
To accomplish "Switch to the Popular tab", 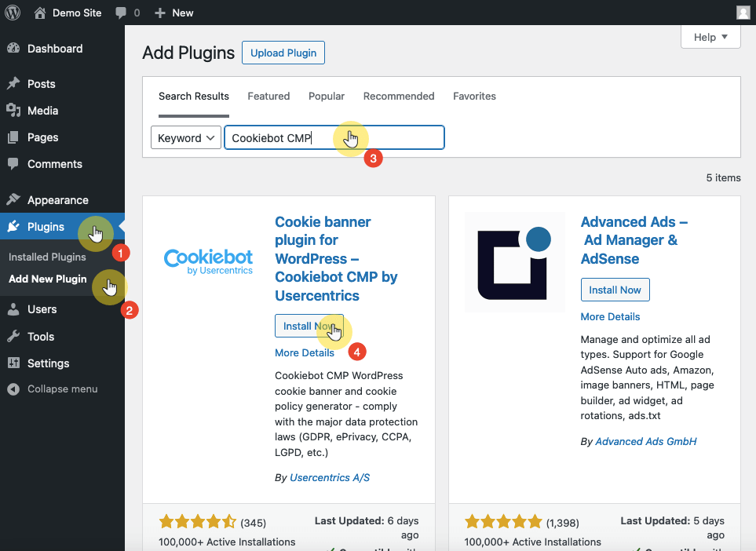I will coord(327,97).
